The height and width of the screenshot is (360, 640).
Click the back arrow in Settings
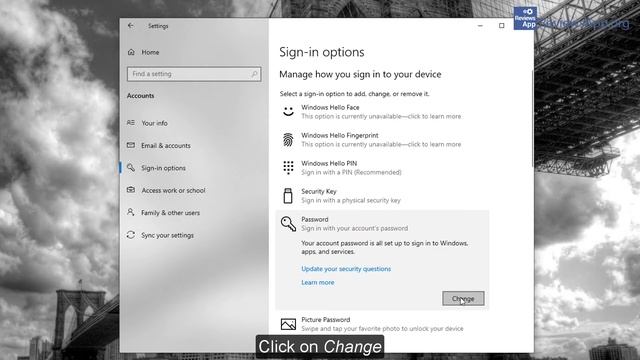(131, 26)
